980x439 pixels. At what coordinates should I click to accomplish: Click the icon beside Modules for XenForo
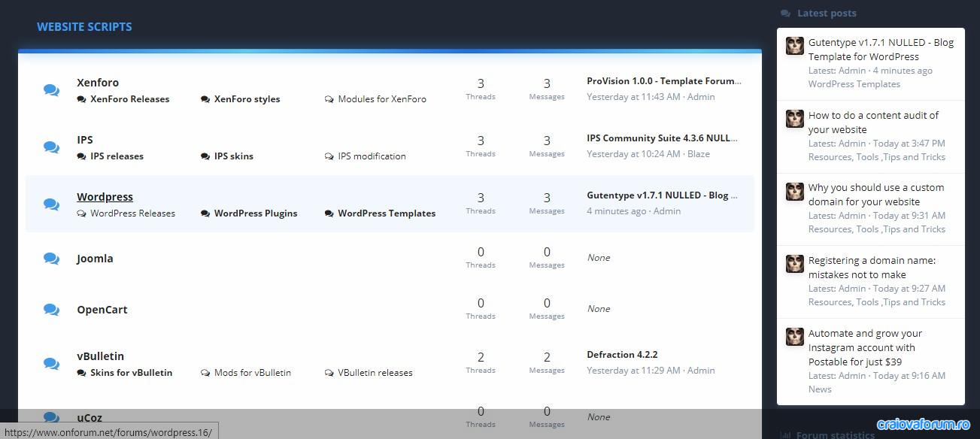[329, 99]
